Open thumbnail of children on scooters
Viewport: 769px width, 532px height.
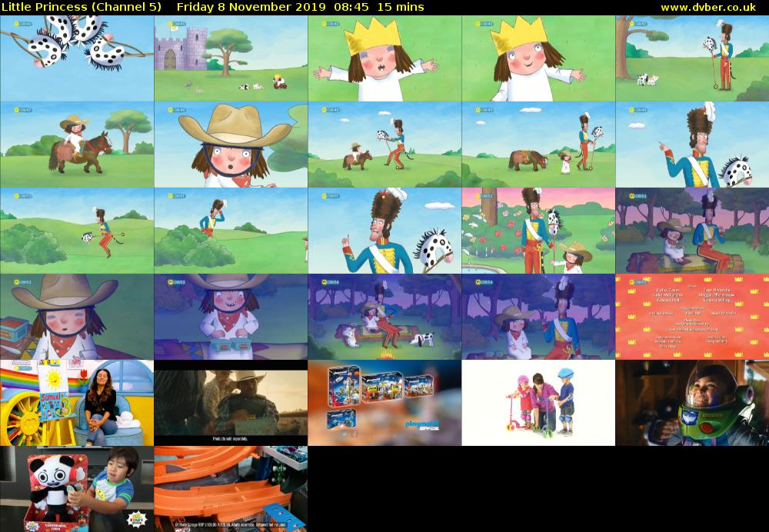(x=538, y=403)
